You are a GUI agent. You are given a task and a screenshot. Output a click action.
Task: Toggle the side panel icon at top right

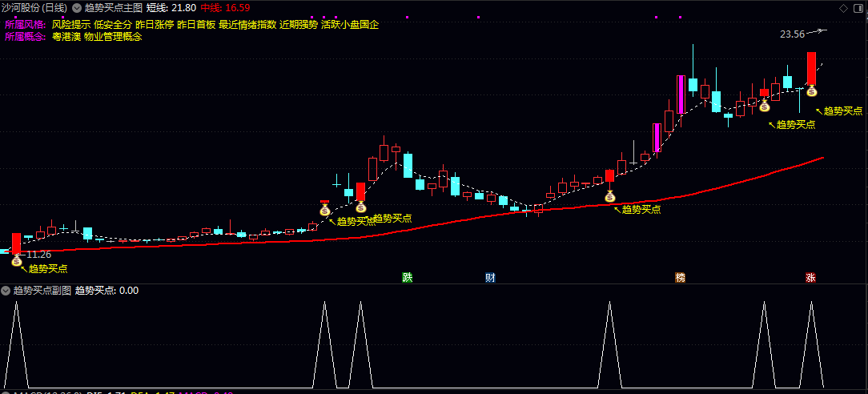[858, 8]
